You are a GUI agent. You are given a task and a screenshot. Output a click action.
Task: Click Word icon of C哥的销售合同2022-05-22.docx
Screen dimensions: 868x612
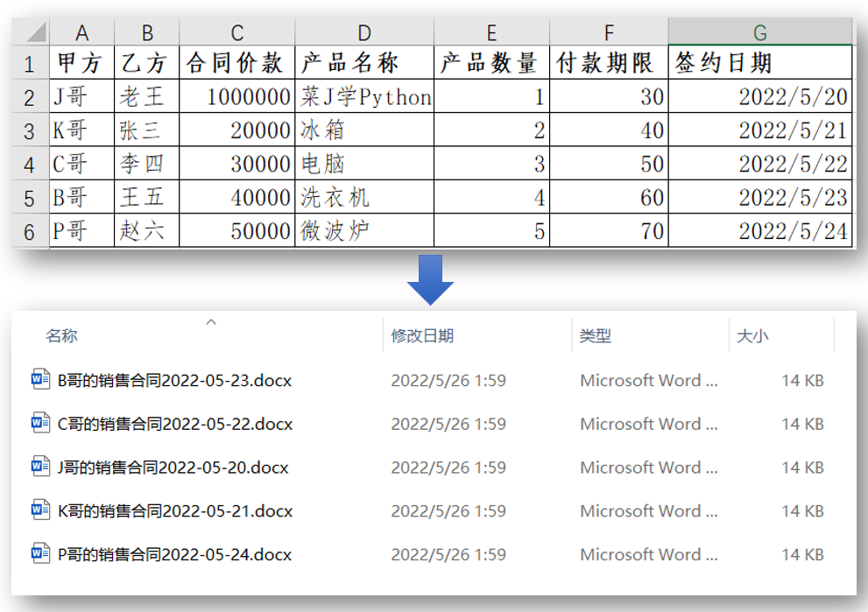[x=40, y=423]
